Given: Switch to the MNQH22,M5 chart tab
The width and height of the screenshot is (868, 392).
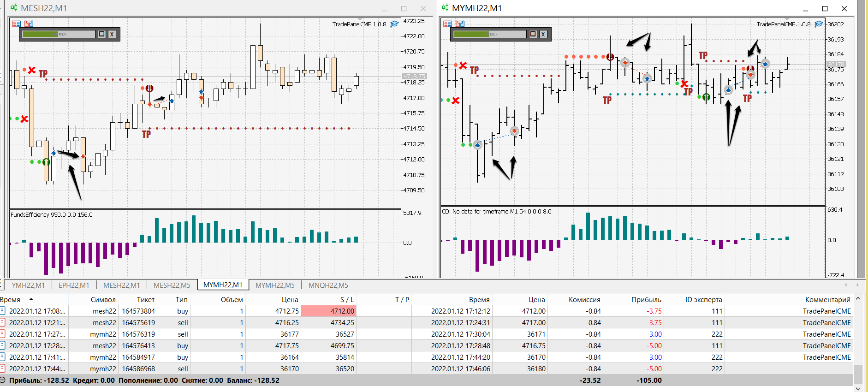Looking at the screenshot, I should 328,285.
